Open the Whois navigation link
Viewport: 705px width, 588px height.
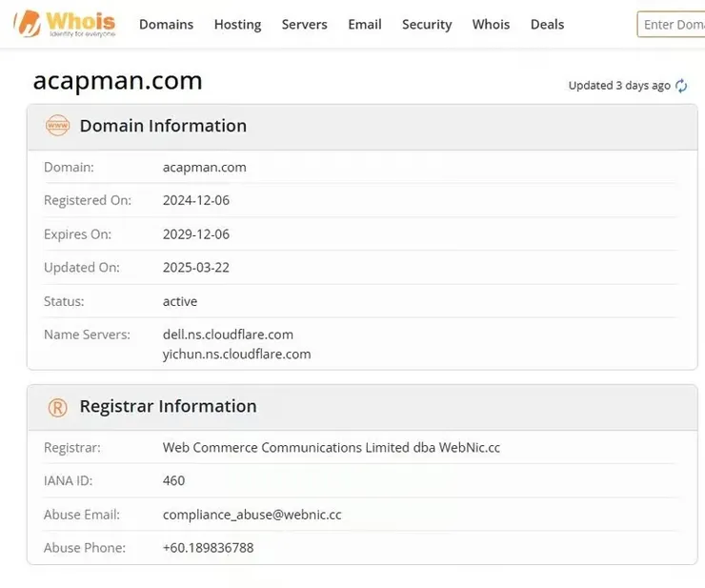coord(491,25)
